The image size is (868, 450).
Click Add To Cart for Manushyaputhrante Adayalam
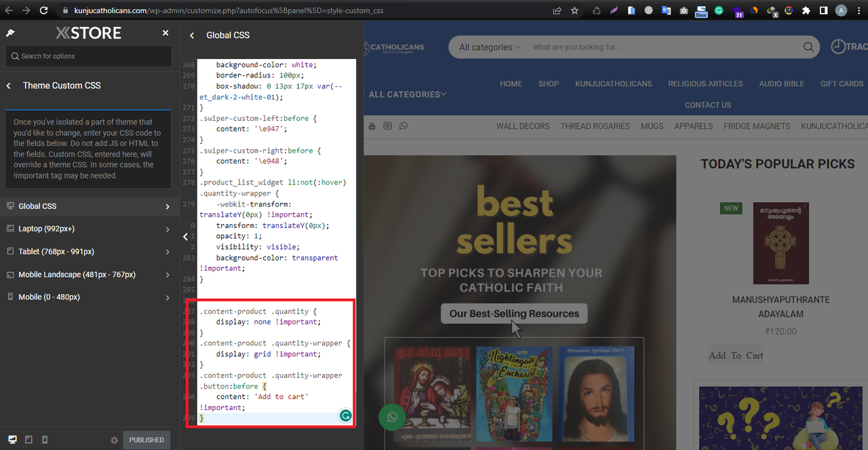pos(736,355)
